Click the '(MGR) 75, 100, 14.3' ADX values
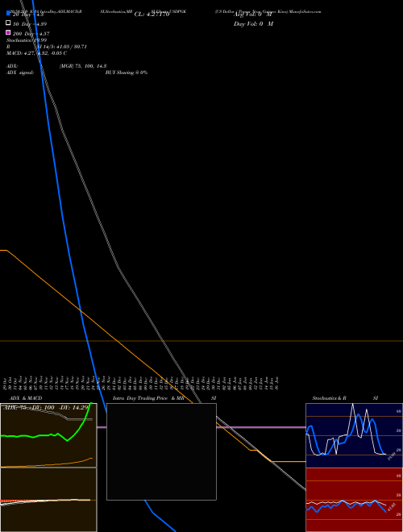Viewport: 403px width, 532px height. [x=83, y=66]
